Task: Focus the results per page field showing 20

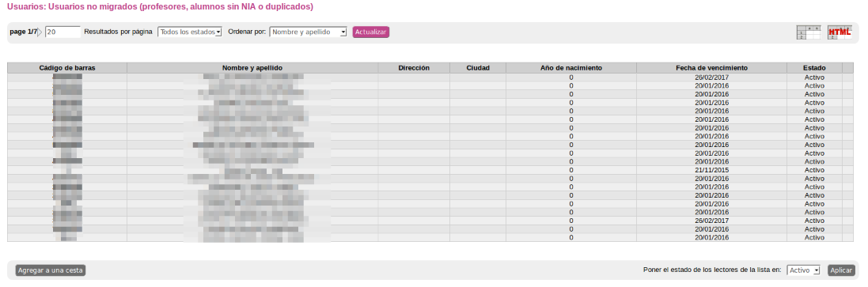Action: [x=63, y=32]
